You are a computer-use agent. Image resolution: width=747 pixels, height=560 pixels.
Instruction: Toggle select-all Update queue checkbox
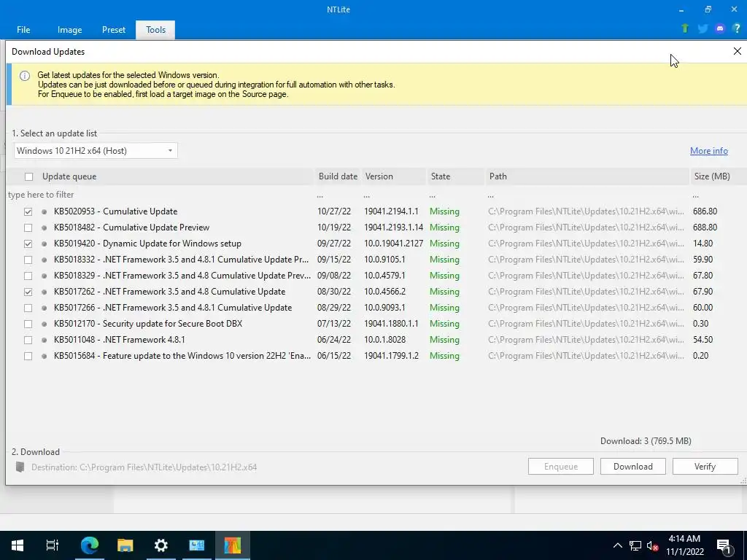28,176
